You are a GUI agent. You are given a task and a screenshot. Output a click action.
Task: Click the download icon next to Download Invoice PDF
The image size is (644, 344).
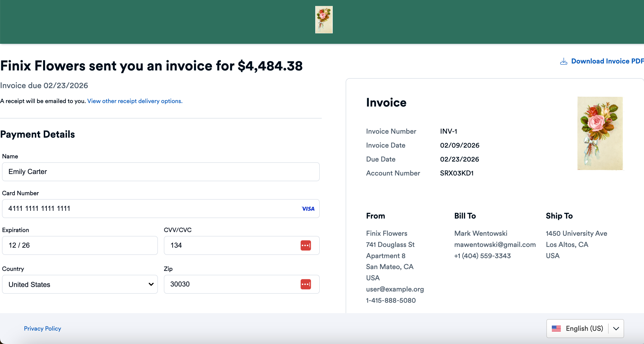[x=564, y=61]
